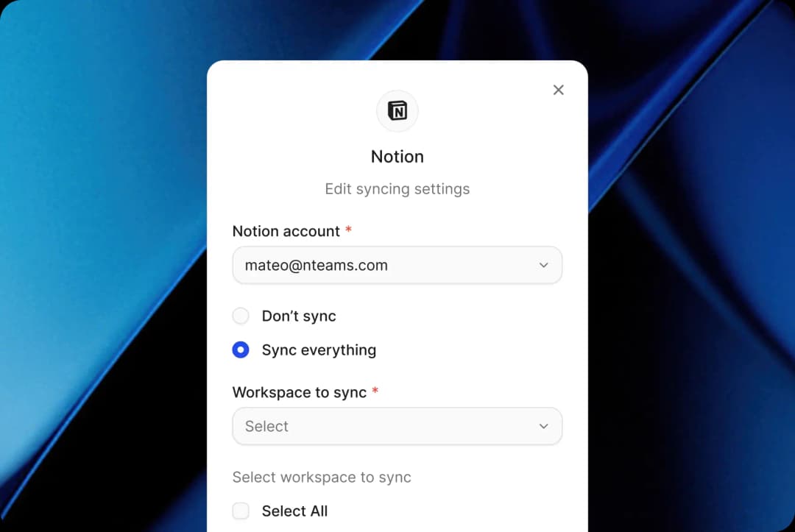Close the Notion sync settings dialog
795x532 pixels.
558,90
